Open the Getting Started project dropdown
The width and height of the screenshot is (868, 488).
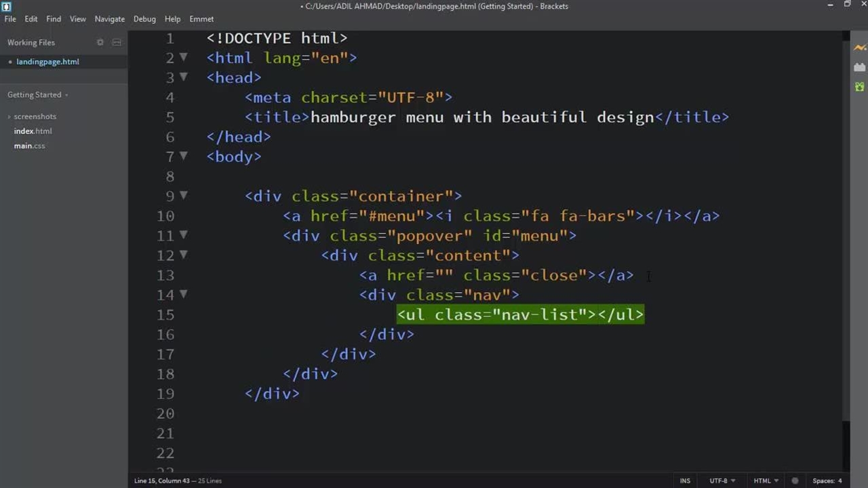pos(37,95)
